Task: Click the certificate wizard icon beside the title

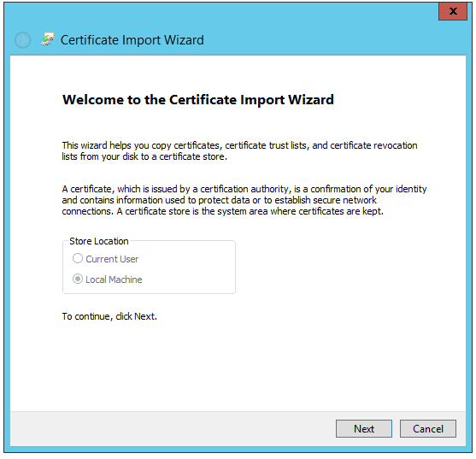Action: [x=48, y=39]
